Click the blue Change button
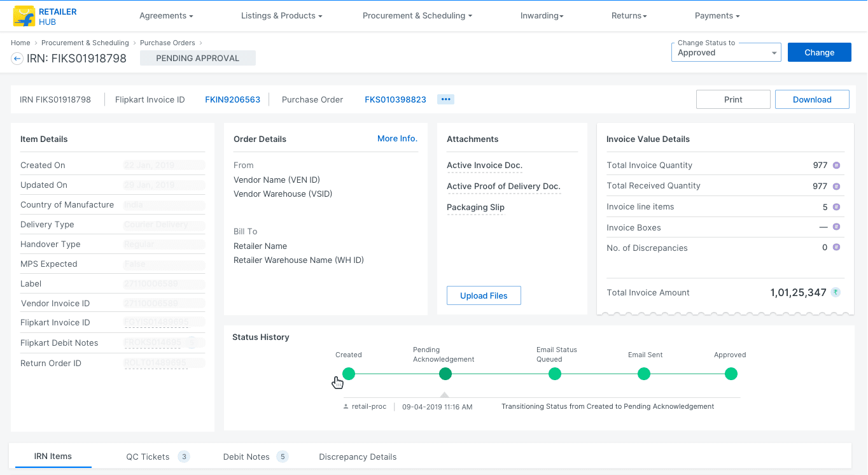The width and height of the screenshot is (868, 475). (819, 52)
